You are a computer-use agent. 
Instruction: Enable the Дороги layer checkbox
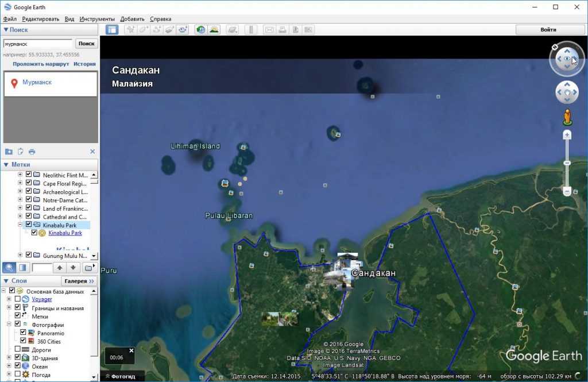(18, 349)
